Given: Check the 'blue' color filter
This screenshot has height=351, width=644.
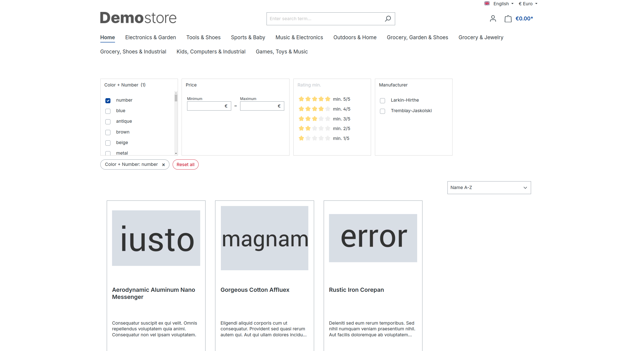Looking at the screenshot, I should pyautogui.click(x=108, y=111).
